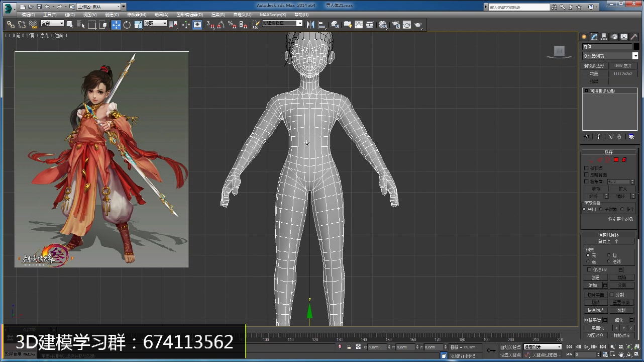Open the 视图 reference coordinate system dropdown
Viewport: 644px width, 362px height.
[156, 24]
